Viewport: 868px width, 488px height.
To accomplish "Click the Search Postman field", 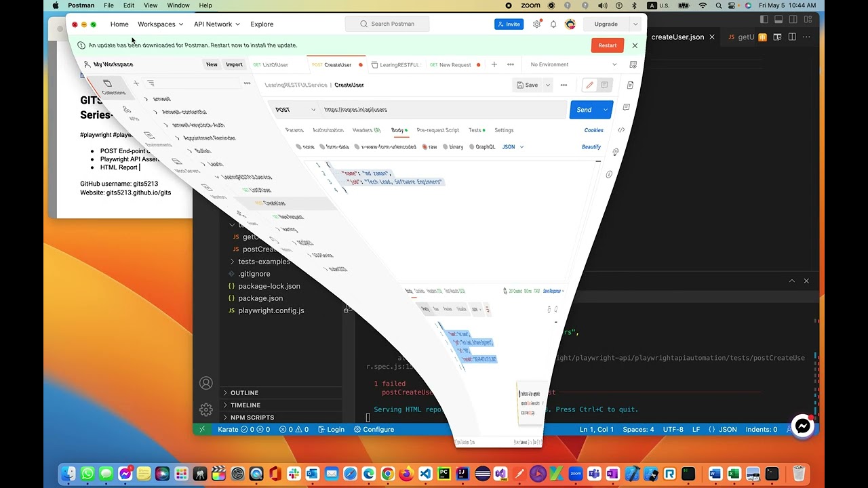I will click(x=388, y=24).
